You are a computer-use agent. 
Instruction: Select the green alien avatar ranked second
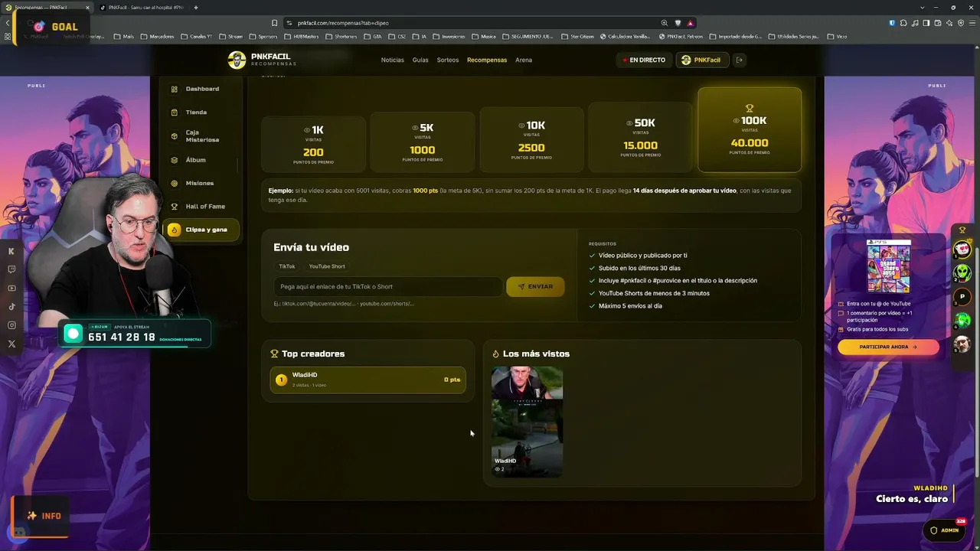[962, 273]
